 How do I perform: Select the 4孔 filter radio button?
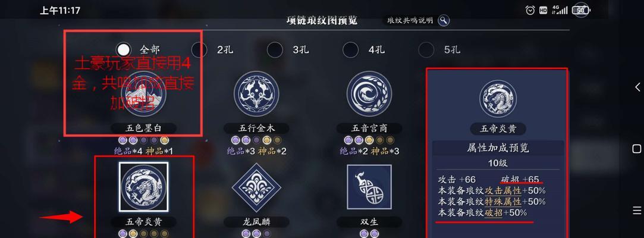point(350,50)
